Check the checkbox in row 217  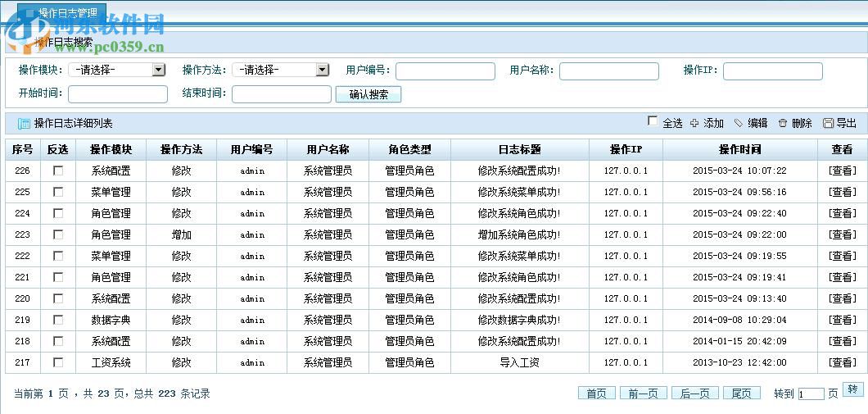[x=58, y=362]
